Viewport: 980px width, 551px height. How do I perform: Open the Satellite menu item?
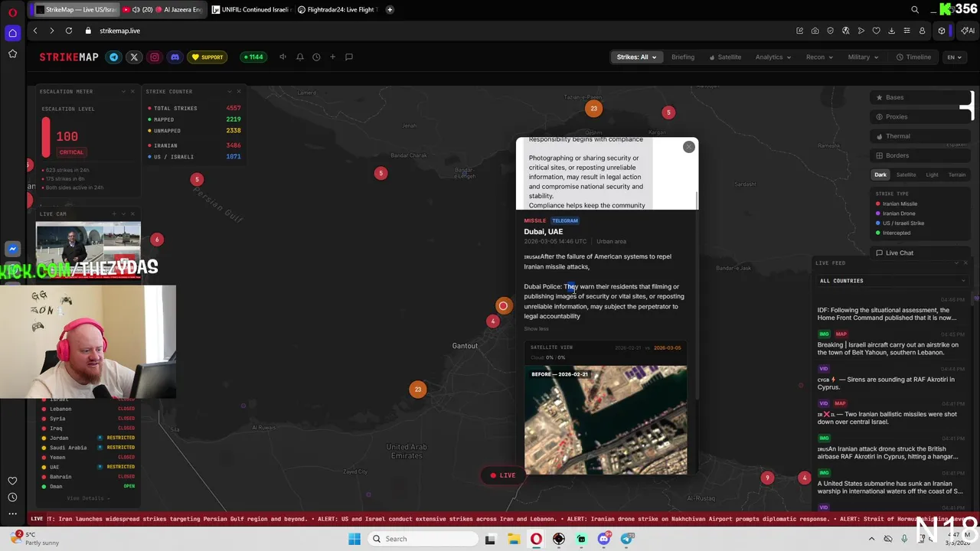725,57
